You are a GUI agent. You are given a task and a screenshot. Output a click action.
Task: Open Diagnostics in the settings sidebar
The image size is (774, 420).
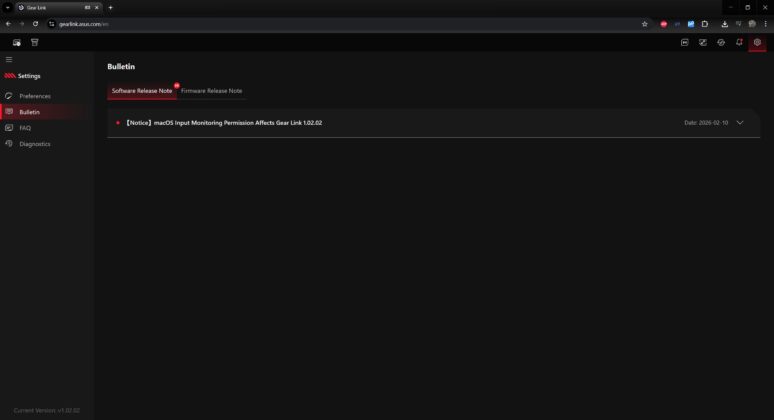pos(35,144)
